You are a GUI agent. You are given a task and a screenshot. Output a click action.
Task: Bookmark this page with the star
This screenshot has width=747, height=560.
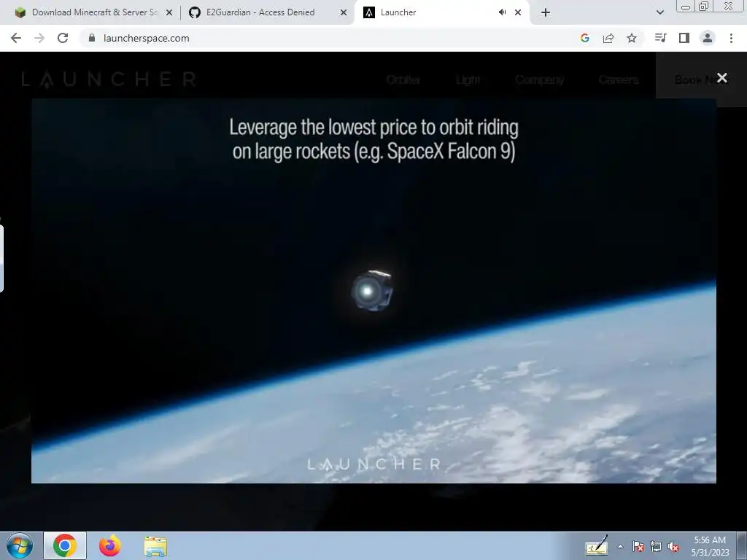(x=632, y=38)
